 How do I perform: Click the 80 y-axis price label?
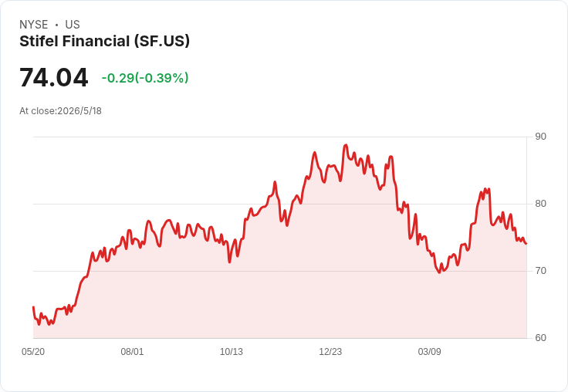point(540,204)
